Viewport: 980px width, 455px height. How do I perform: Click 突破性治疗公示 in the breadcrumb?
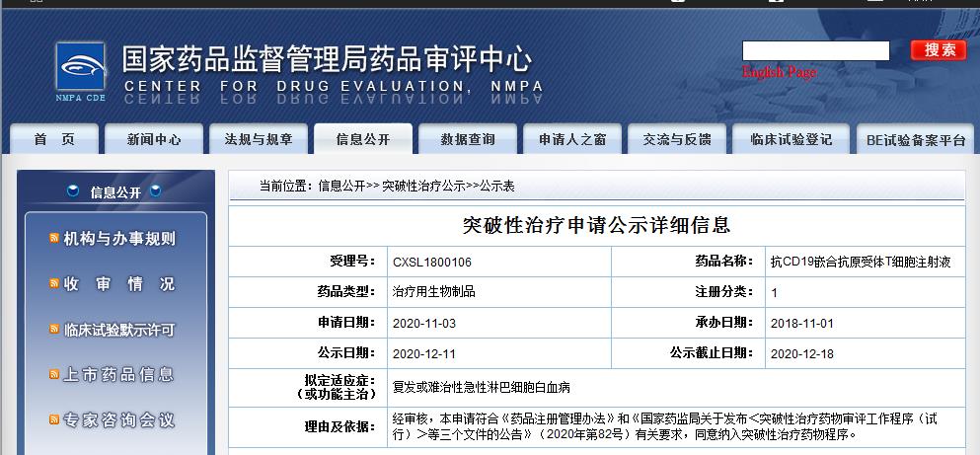coord(423,186)
